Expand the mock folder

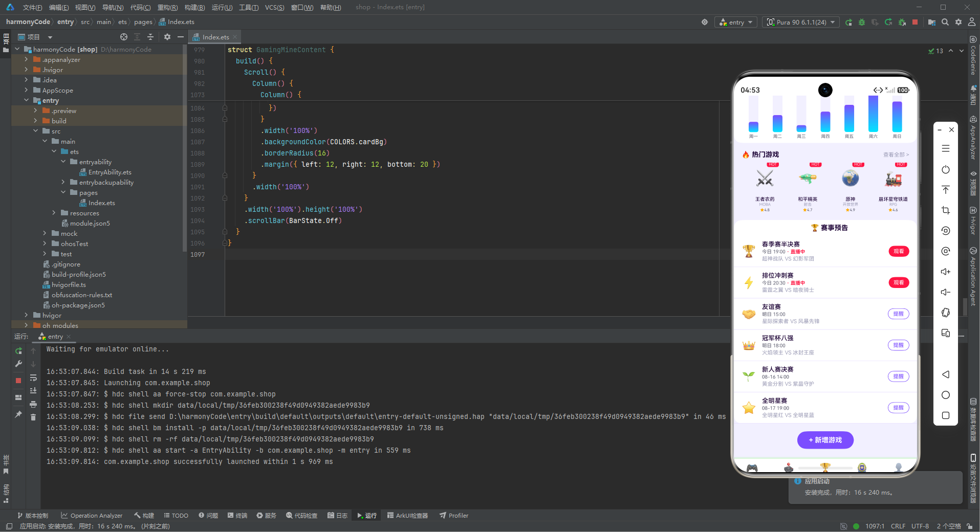tap(45, 233)
